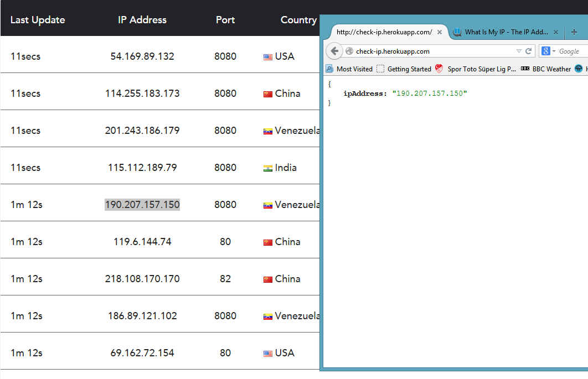Open a new tab with the plus button
This screenshot has height=379, width=588.
(574, 32)
